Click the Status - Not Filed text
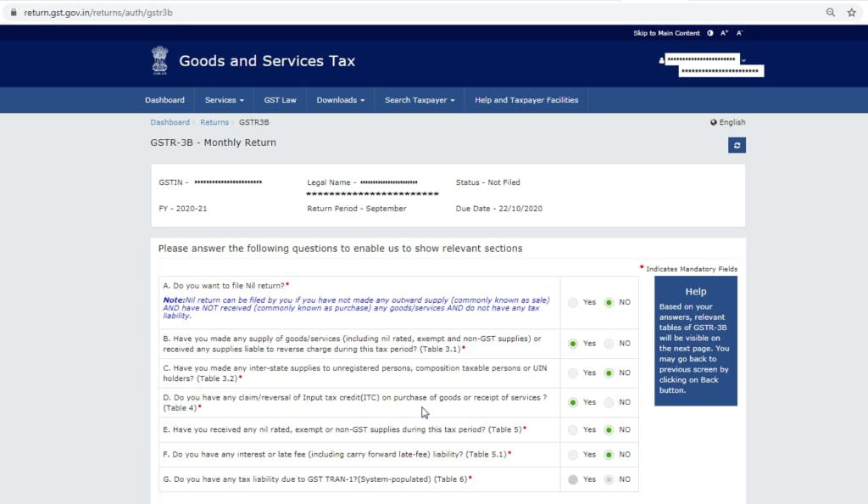Viewport: 868px width, 504px height. (x=487, y=182)
